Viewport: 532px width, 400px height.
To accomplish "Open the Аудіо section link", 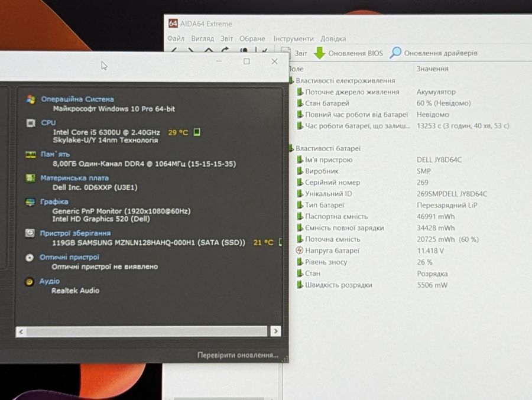I will [x=50, y=281].
